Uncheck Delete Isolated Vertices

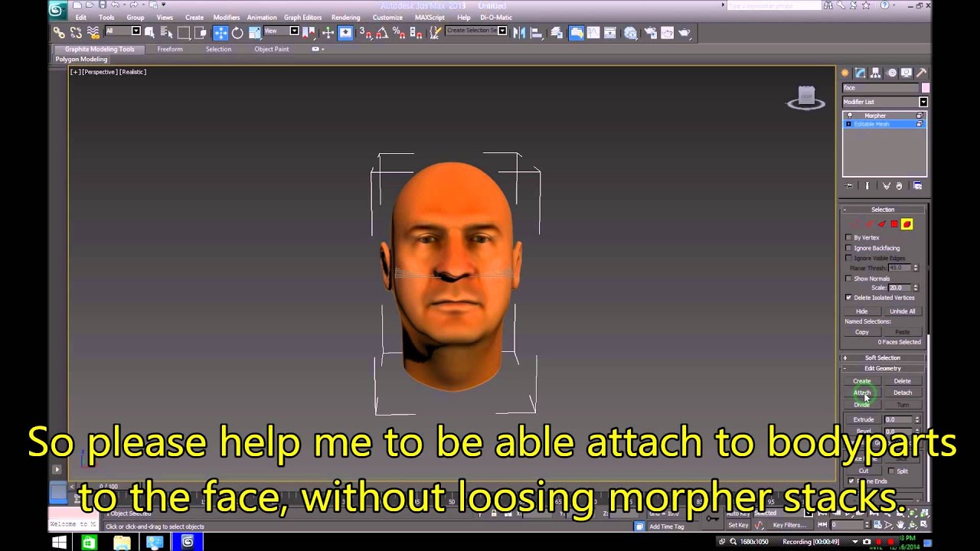point(848,298)
